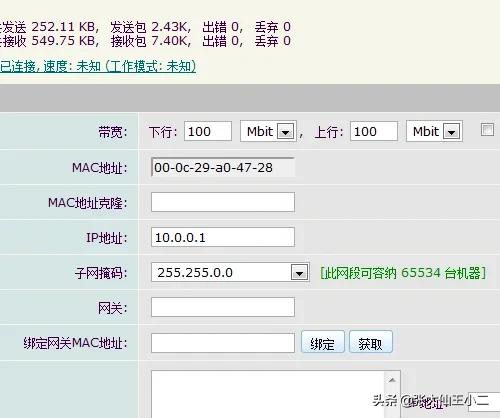Click the 子网掩码: row label
Screen dimensions: 500x418
click(x=101, y=273)
